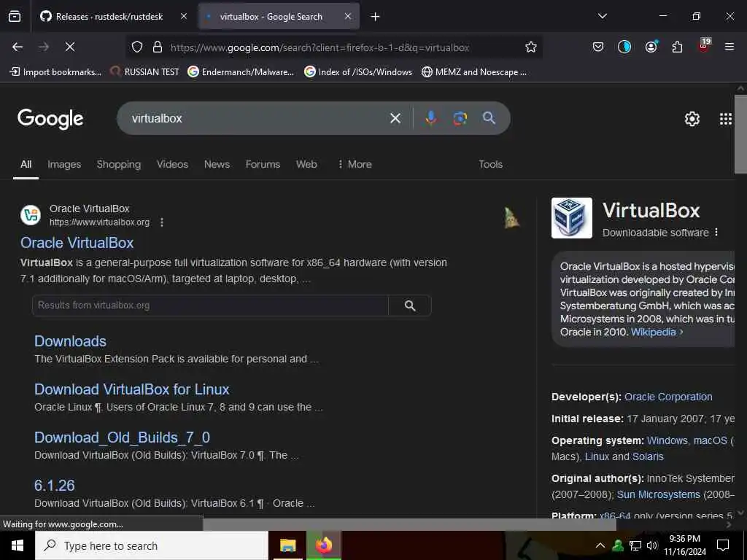Go back to previous page
The width and height of the screenshot is (747, 560).
tap(18, 47)
